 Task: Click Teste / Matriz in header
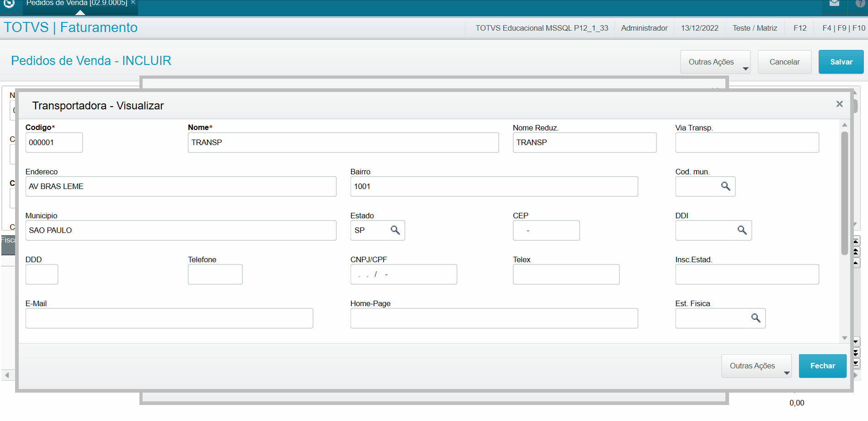(x=755, y=28)
